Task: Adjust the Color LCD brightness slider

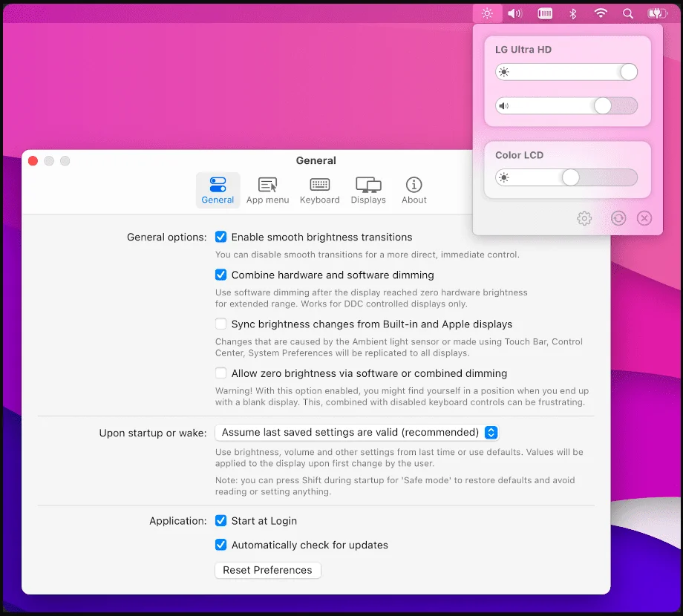Action: pos(566,177)
